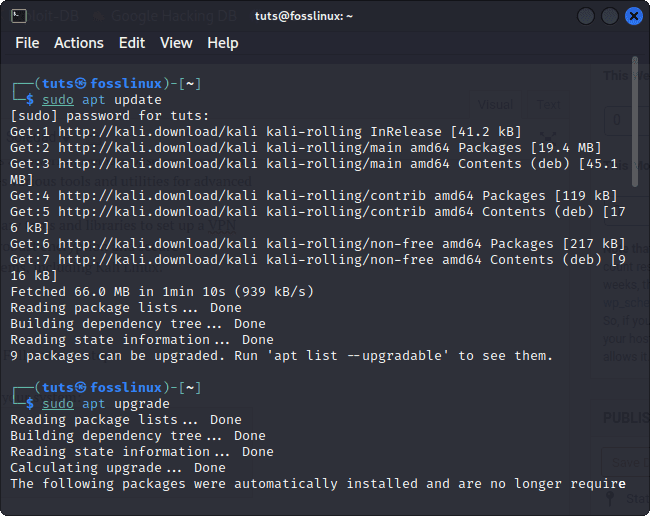
Task: Open the View menu
Action: coord(176,43)
